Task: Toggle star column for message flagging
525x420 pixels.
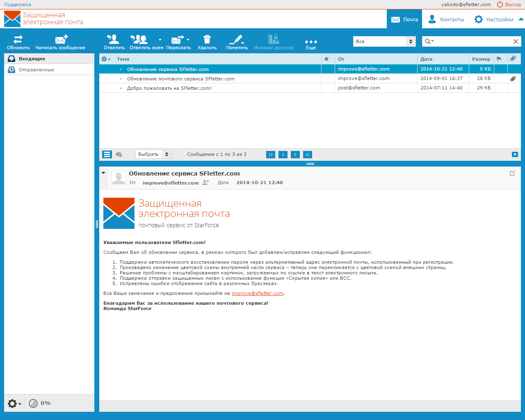Action: point(326,59)
